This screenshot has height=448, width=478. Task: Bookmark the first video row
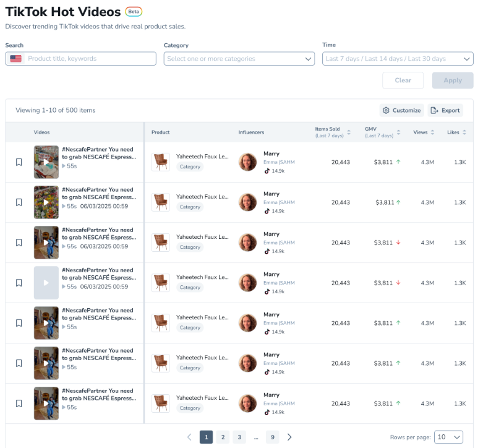click(19, 162)
